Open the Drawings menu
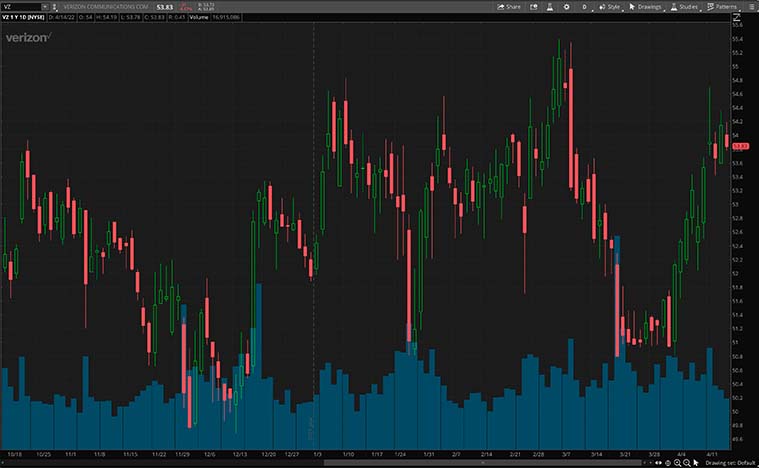 646,7
